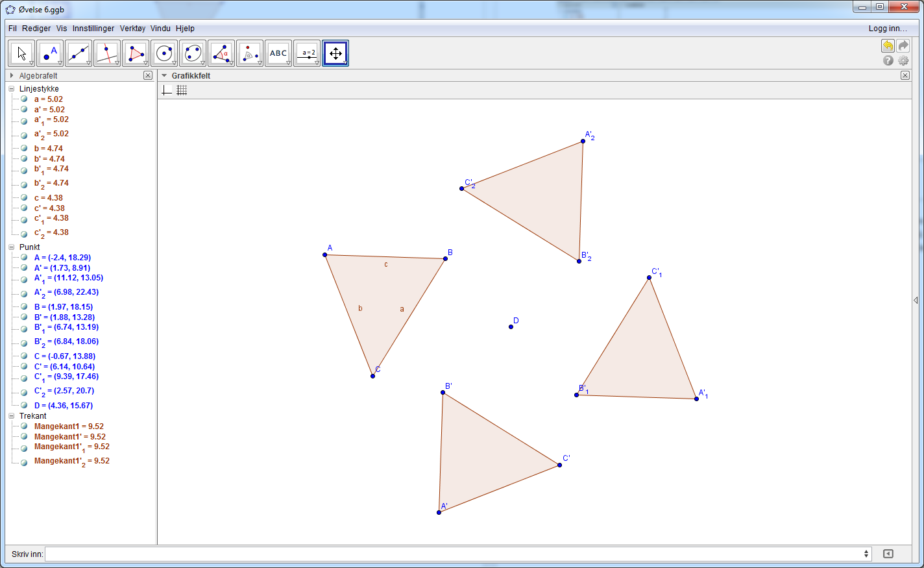
Task: Open the Rediger menu
Action: tap(36, 29)
